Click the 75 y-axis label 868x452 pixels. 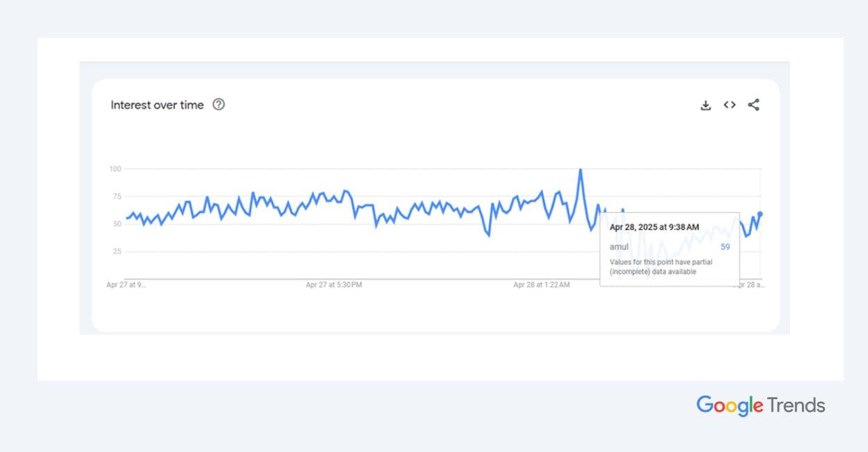click(118, 196)
